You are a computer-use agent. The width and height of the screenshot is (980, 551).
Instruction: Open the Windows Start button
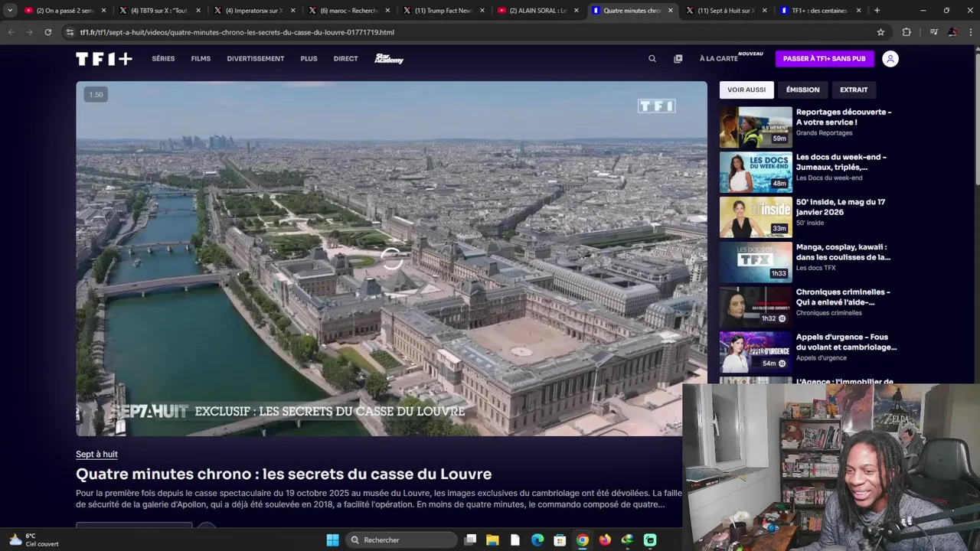(x=332, y=540)
